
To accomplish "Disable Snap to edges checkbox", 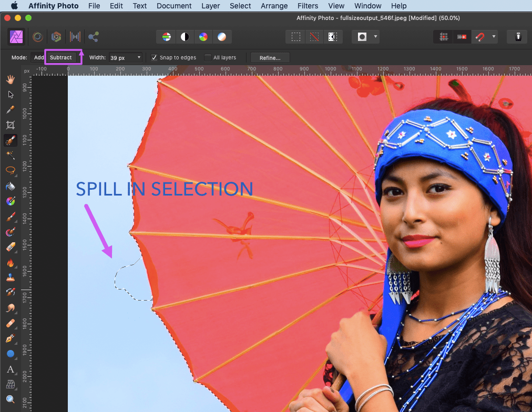I will coord(155,58).
